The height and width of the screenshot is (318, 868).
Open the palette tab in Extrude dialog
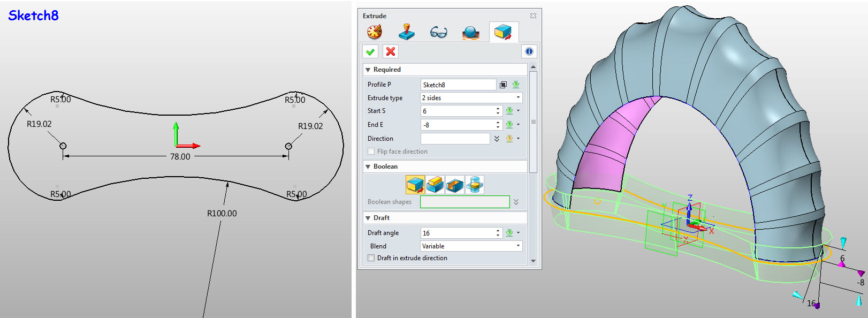(x=375, y=32)
